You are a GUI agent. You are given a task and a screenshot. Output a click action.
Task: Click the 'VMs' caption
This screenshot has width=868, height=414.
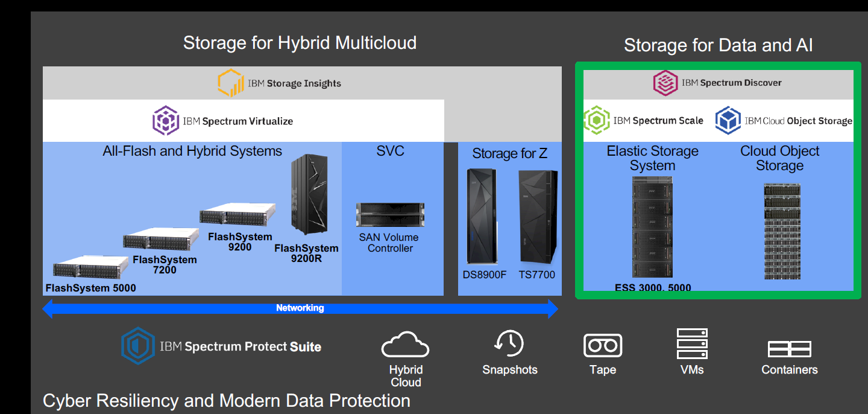pyautogui.click(x=692, y=370)
